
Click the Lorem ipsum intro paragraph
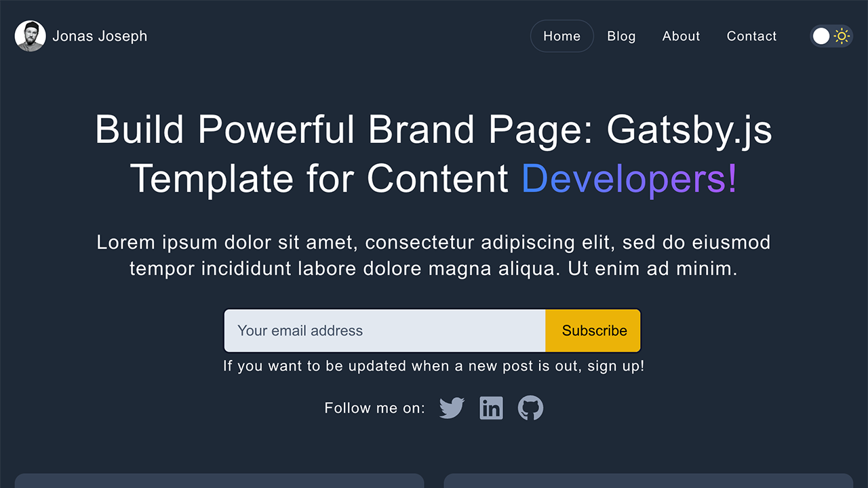[433, 256]
